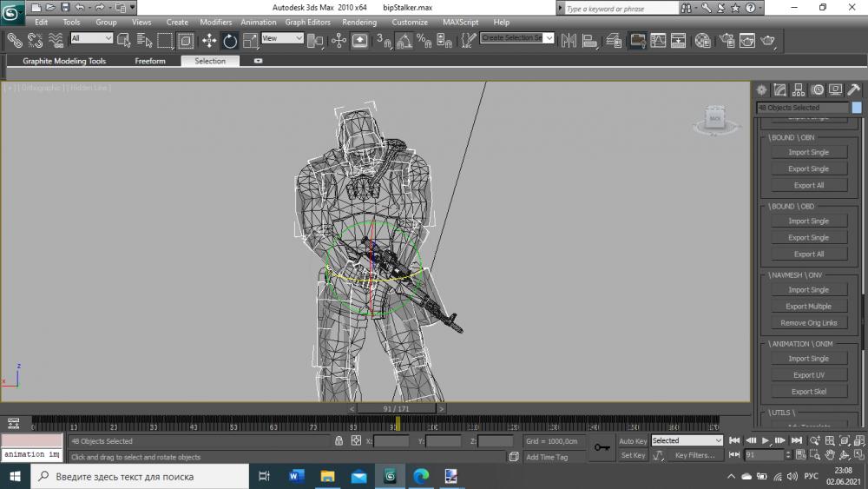Click the Mirror tool icon
The image size is (868, 489).
click(x=569, y=40)
